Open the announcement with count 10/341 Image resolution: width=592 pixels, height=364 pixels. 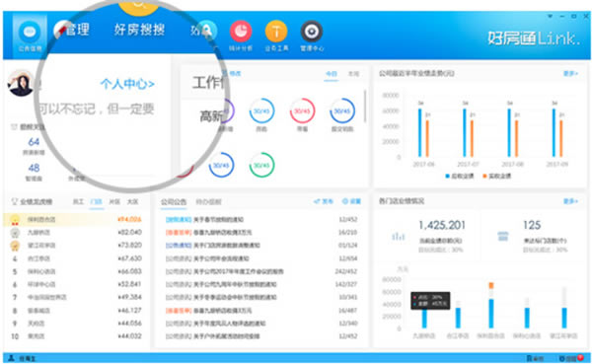tap(261, 297)
